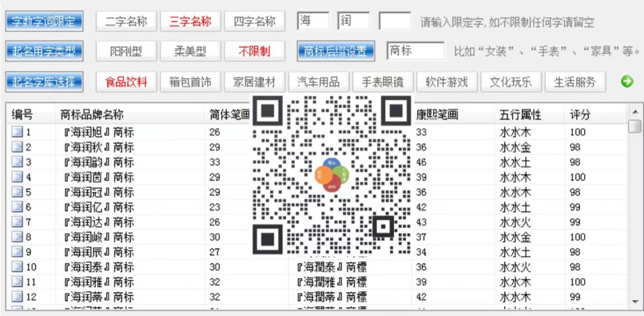Select the 『海润泰』商标 entry

pyautogui.click(x=98, y=267)
